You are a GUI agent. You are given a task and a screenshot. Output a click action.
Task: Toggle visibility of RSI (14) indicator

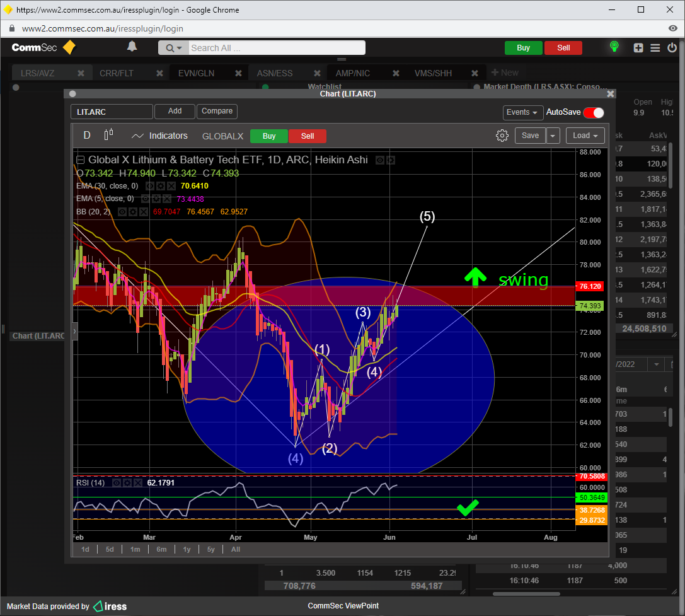(116, 483)
